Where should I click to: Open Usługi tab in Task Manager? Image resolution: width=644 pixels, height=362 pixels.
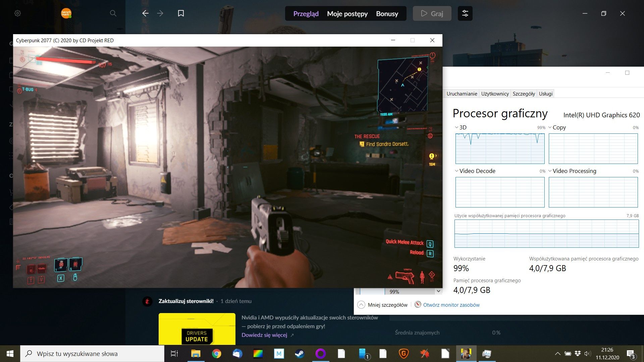tap(545, 94)
